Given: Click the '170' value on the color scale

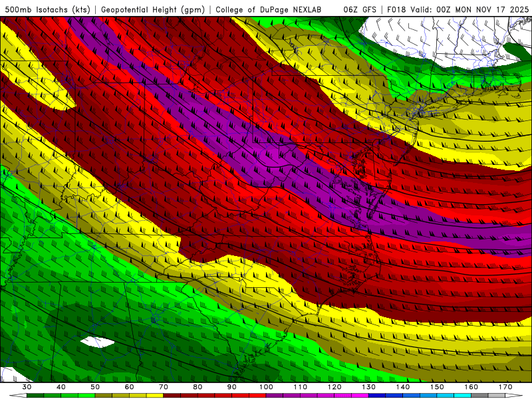Looking at the screenshot, I should 505,387.
